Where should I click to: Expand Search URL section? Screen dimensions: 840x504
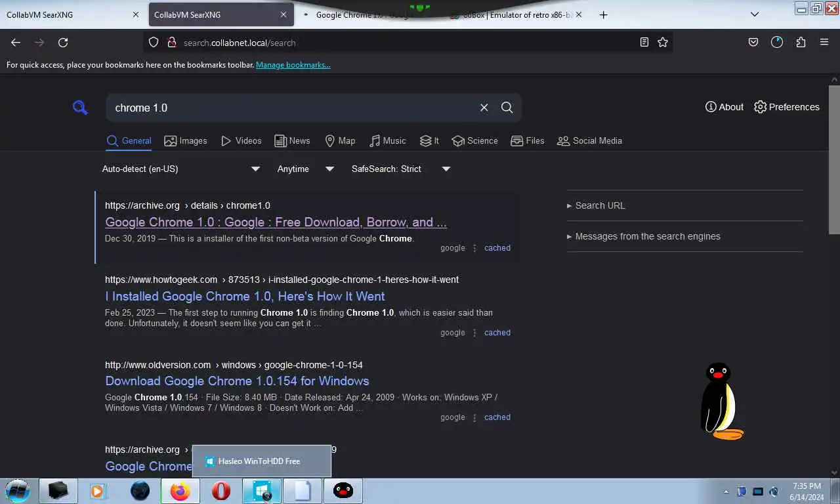(596, 205)
